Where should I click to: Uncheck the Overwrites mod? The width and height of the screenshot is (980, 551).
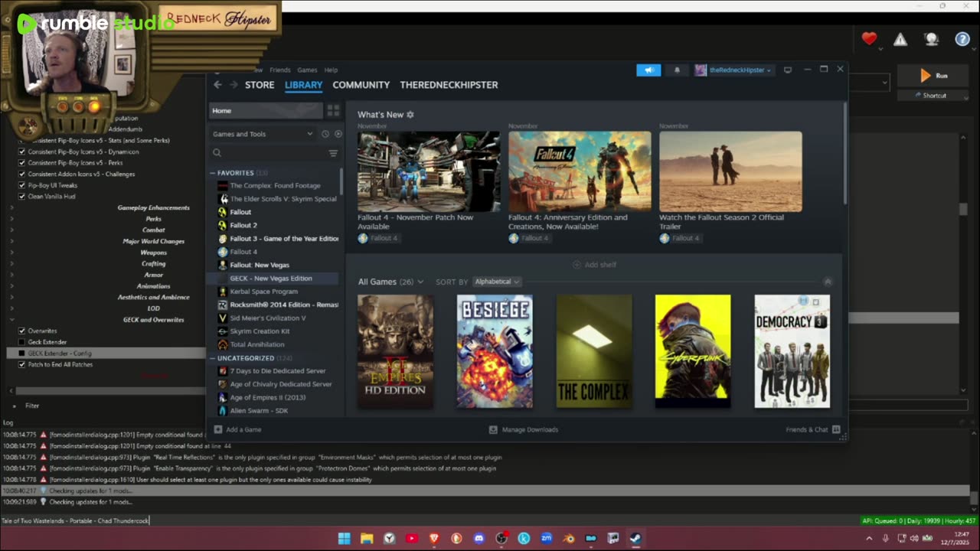click(x=21, y=331)
